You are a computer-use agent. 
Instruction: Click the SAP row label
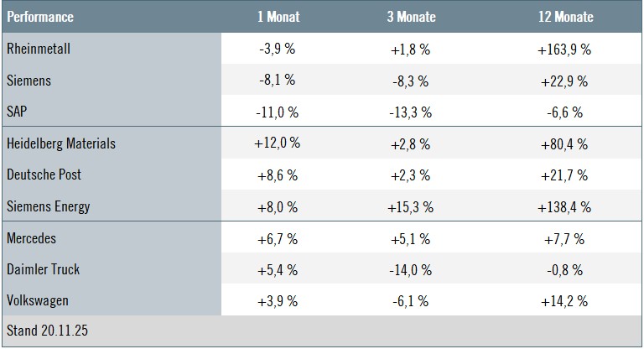pos(18,112)
